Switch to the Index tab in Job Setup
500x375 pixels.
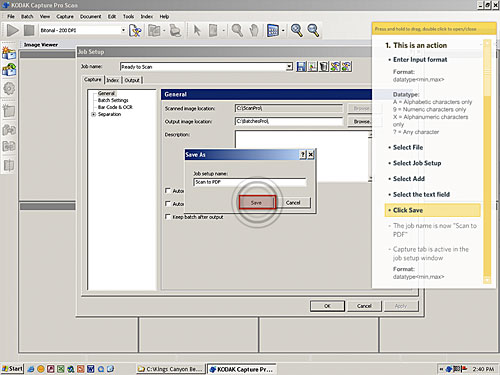[113, 80]
